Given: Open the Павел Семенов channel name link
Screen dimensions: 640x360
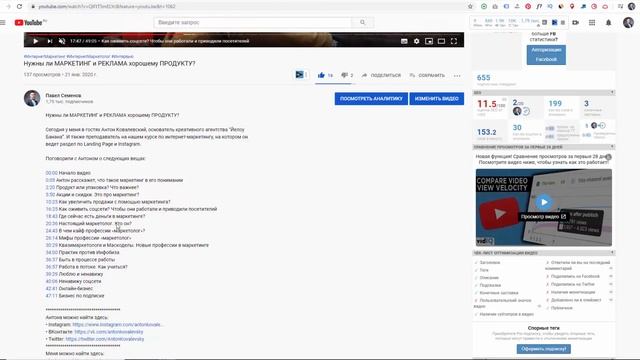Looking at the screenshot, I should tap(63, 95).
